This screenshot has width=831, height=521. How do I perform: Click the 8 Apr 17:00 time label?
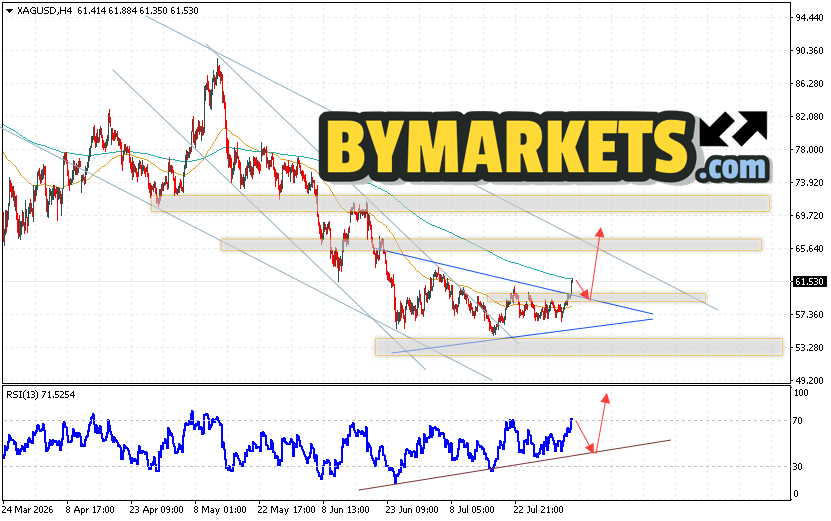tap(90, 510)
